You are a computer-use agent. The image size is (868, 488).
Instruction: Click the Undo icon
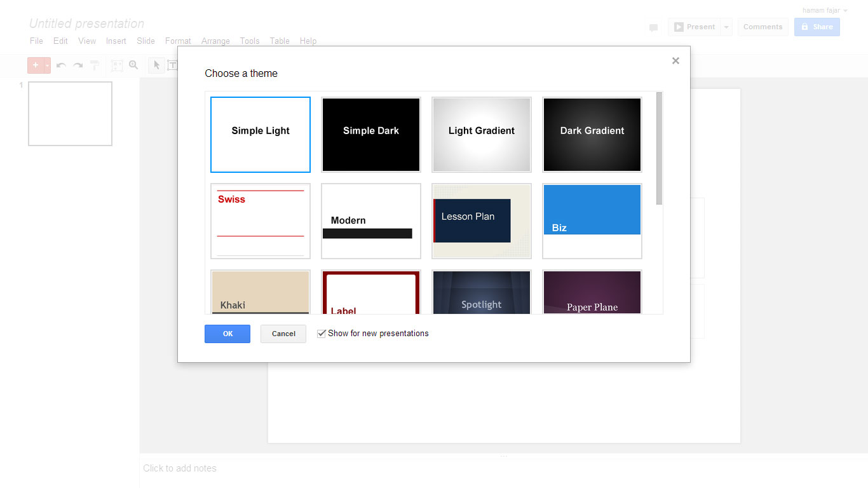[61, 65]
